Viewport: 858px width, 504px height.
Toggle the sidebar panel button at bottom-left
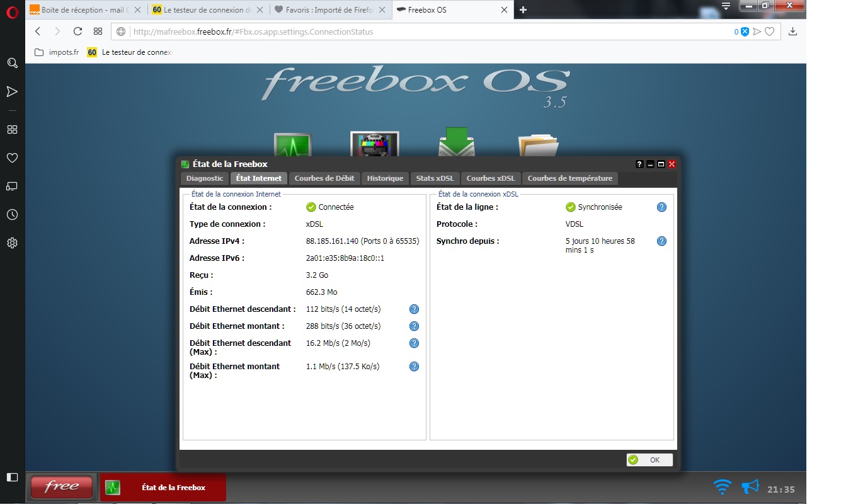tap(12, 477)
